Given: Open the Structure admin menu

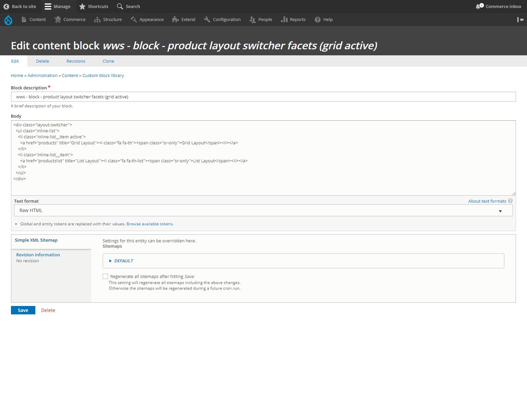Looking at the screenshot, I should tap(108, 20).
